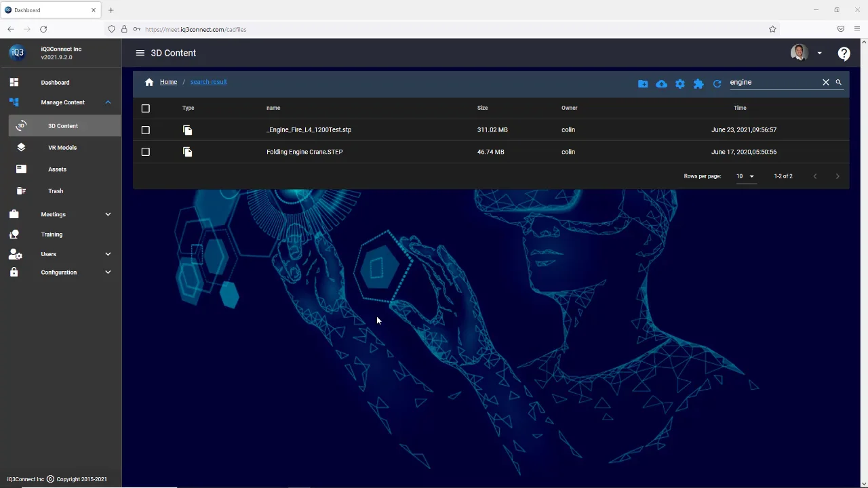Click the search magnifier icon
Viewport: 868px width, 488px height.
(x=838, y=82)
